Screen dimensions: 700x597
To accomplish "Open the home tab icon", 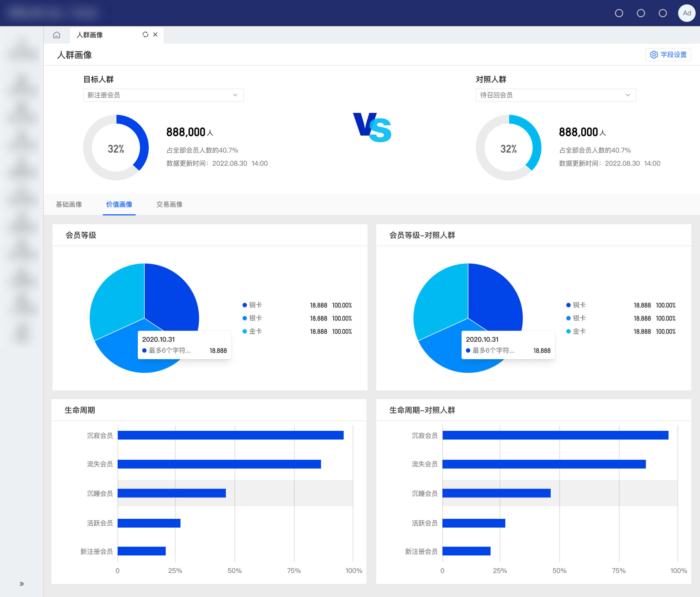I will click(x=57, y=35).
